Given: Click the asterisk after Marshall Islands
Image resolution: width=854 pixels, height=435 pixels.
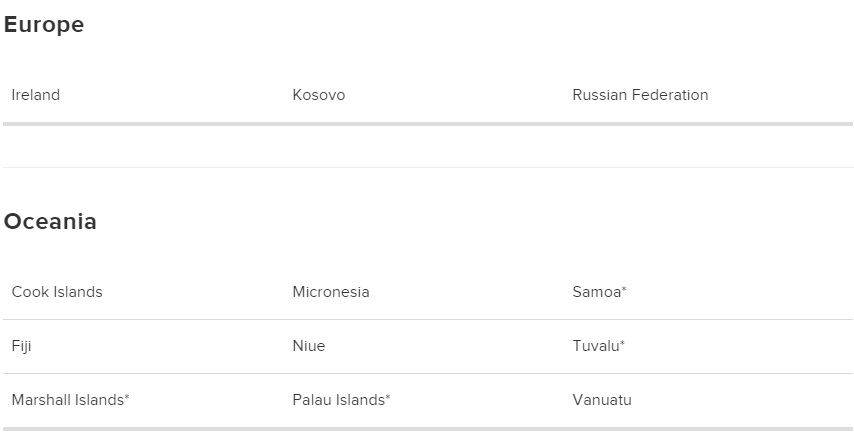Looking at the screenshot, I should tap(127, 396).
